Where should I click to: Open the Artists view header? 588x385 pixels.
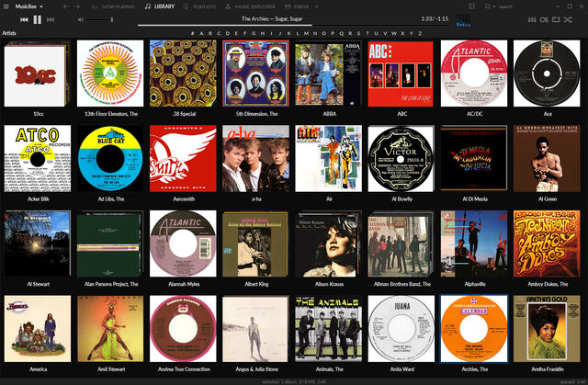tap(9, 33)
